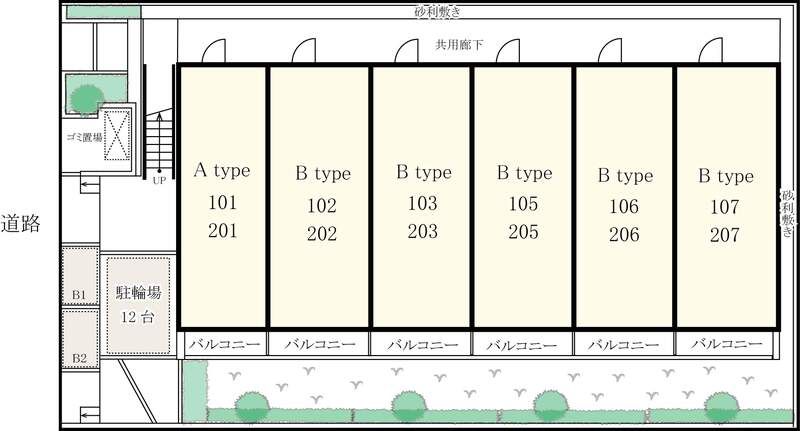Select room number 105
The width and height of the screenshot is (800, 431).
(x=523, y=204)
